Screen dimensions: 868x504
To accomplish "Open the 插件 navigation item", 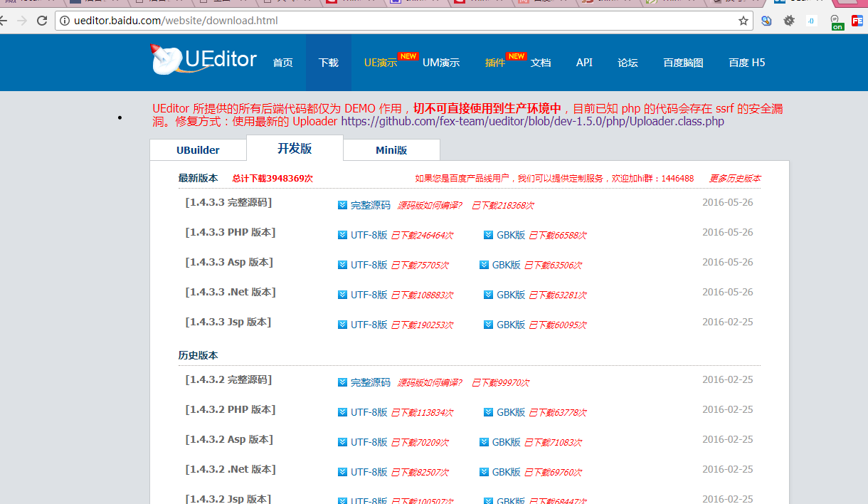I will pyautogui.click(x=495, y=63).
